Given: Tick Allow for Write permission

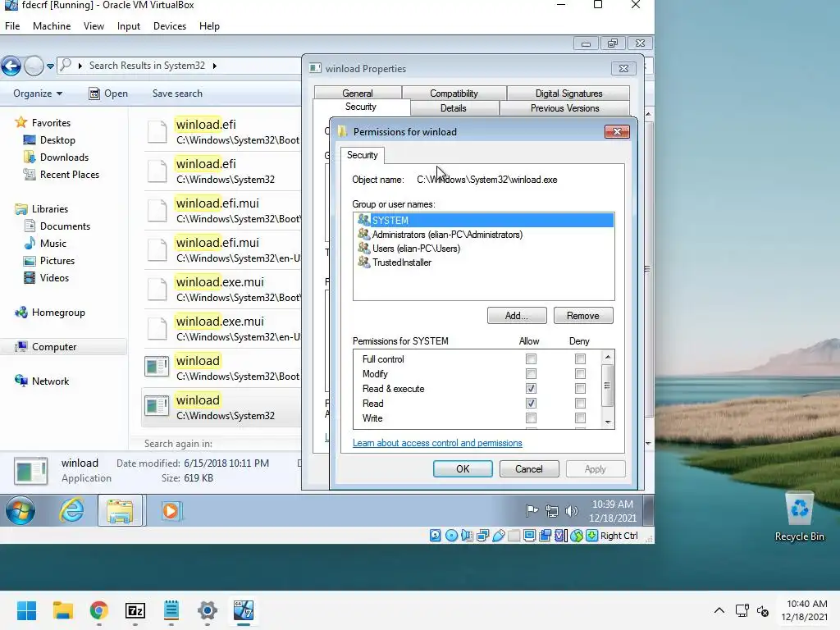Looking at the screenshot, I should tap(531, 418).
